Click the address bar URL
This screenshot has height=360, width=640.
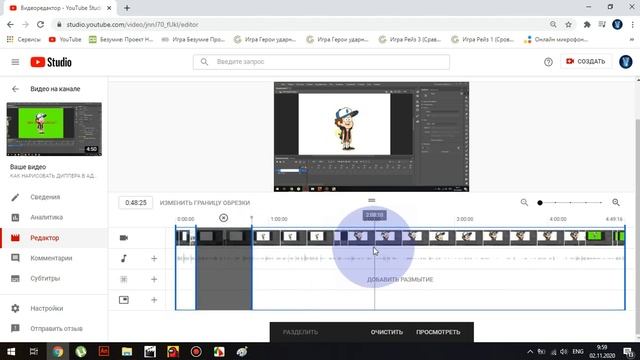[x=132, y=25]
